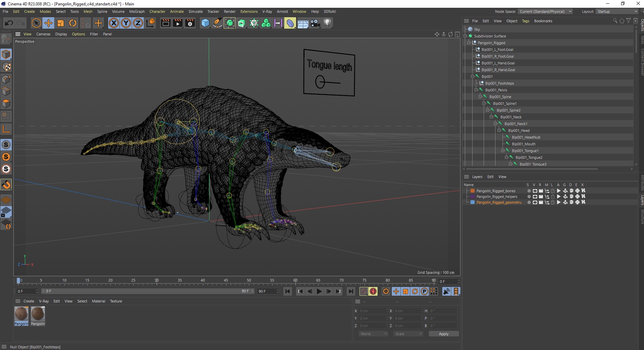644x350 pixels.
Task: Open the MoGraph menu
Action: click(x=137, y=11)
